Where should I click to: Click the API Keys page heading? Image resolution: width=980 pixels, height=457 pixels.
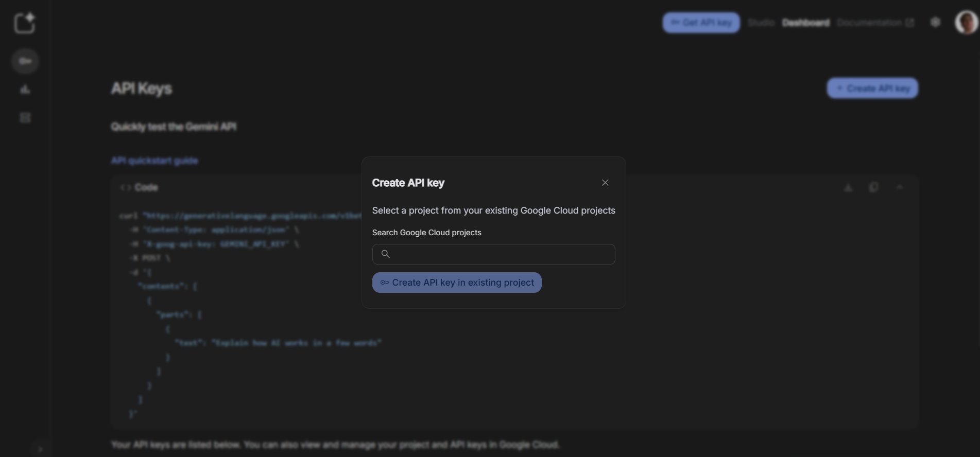pyautogui.click(x=142, y=89)
